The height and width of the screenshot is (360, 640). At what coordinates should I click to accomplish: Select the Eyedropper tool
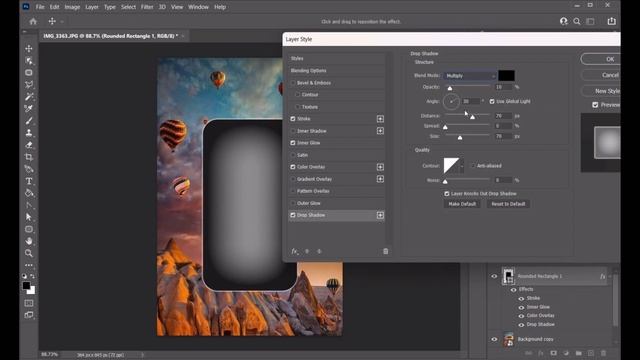click(x=29, y=109)
